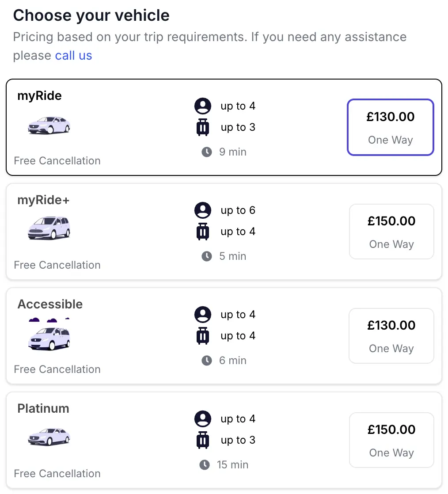
Task: Click Free Cancellation under Accessible
Action: click(57, 369)
